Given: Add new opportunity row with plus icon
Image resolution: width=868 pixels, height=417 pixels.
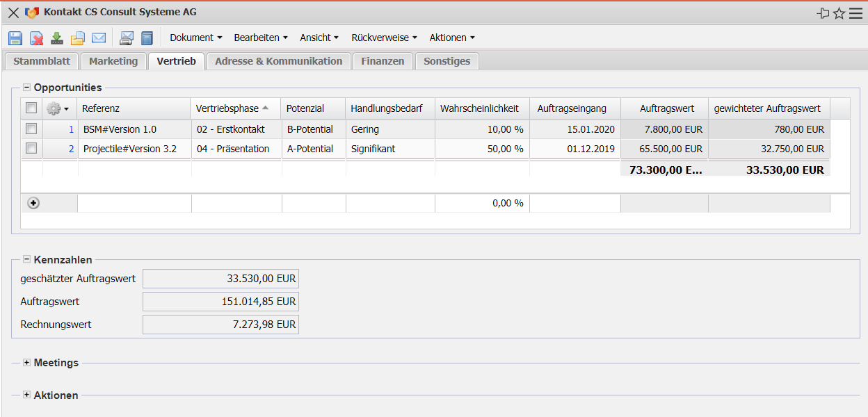Looking at the screenshot, I should click(33, 203).
